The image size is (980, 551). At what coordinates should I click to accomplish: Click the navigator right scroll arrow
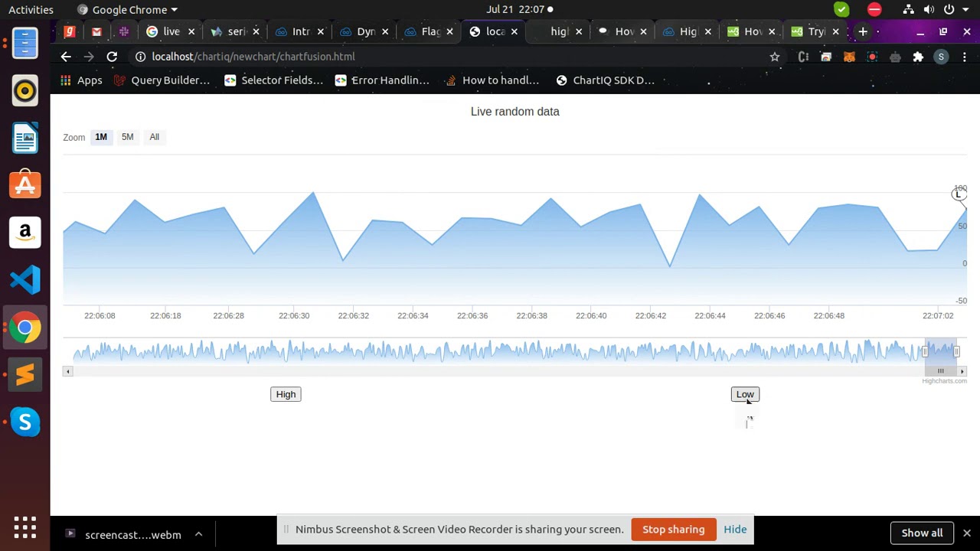pyautogui.click(x=962, y=371)
